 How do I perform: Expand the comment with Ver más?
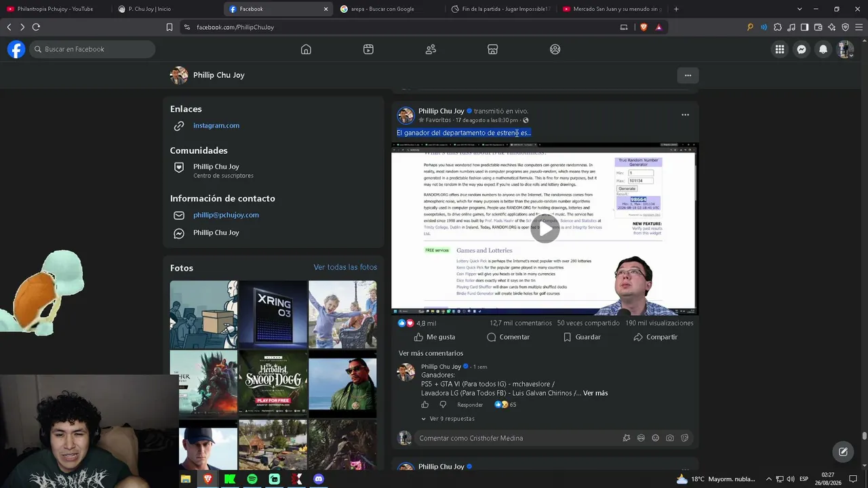tap(595, 393)
